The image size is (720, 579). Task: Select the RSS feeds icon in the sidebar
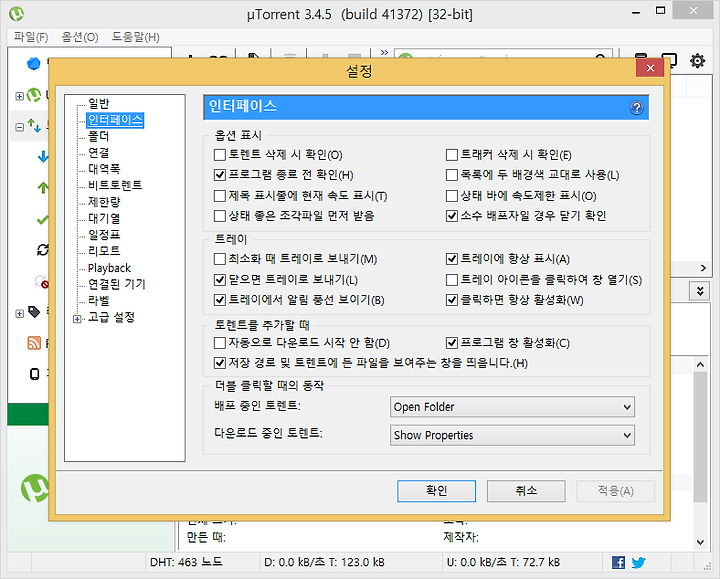(34, 343)
